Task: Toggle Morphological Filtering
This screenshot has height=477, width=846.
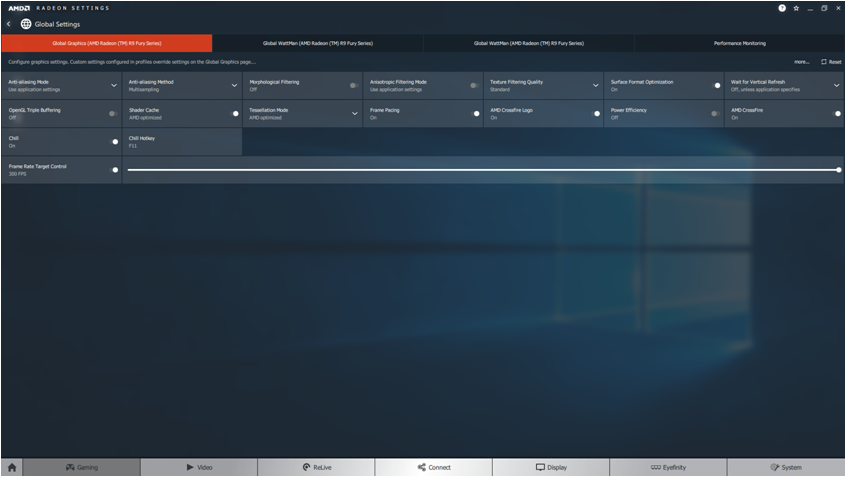Action: (354, 85)
